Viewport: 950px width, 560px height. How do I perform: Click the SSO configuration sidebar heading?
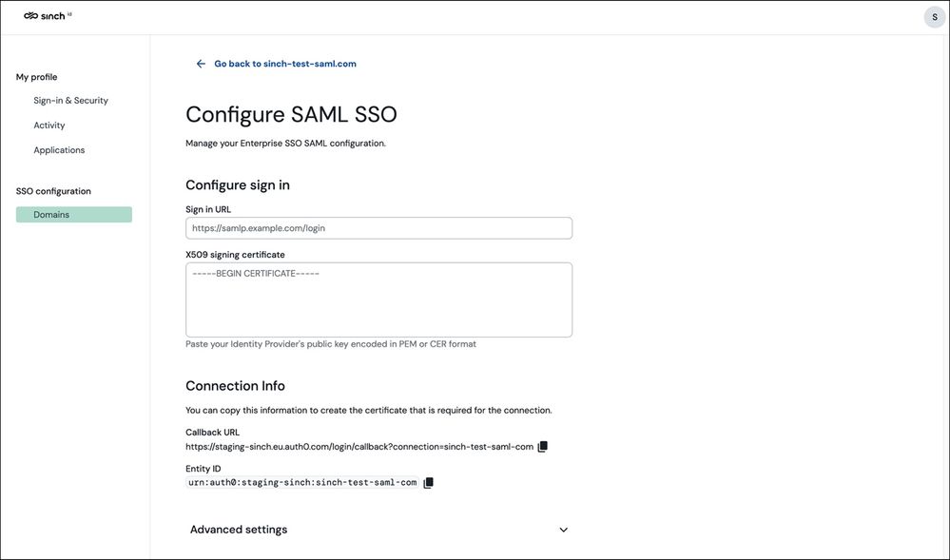[x=53, y=191]
